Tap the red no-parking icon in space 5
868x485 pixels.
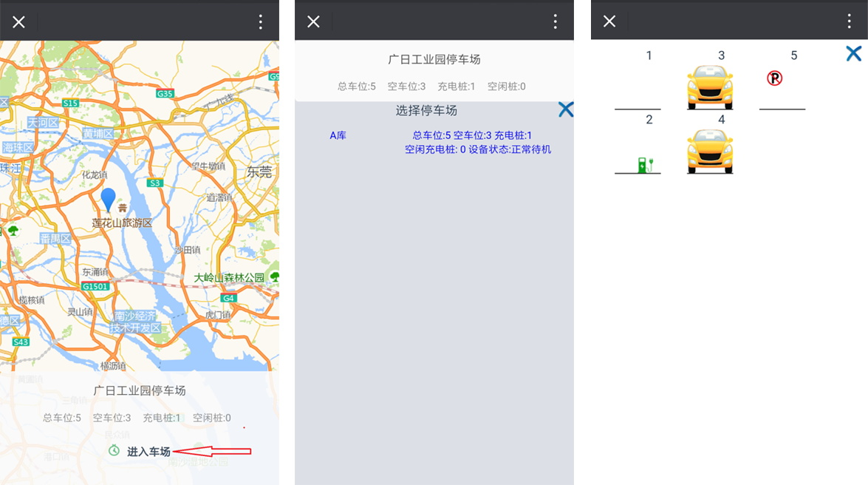[x=774, y=78]
